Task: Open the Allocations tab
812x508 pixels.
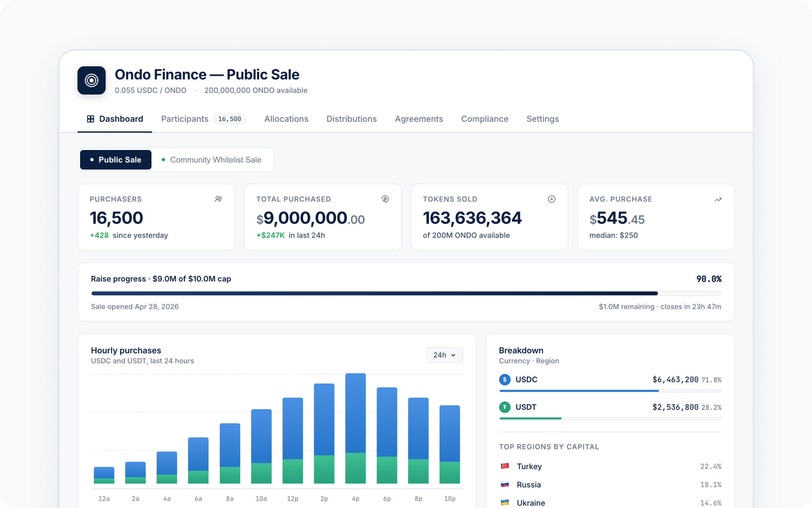Action: click(x=286, y=119)
